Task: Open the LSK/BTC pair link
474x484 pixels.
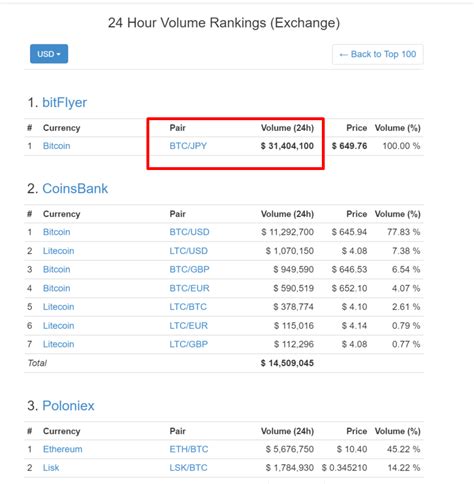Action: (188, 468)
